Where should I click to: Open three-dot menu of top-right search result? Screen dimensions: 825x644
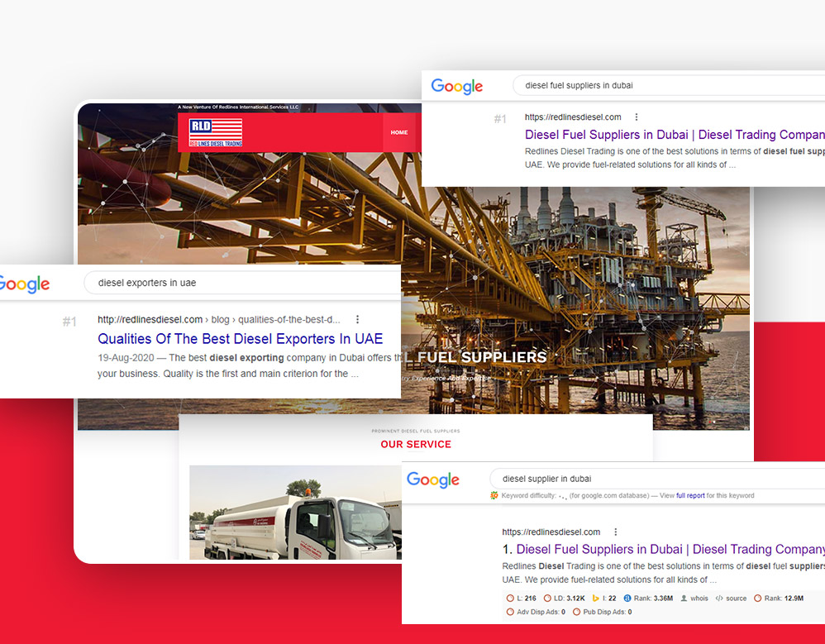(x=636, y=117)
